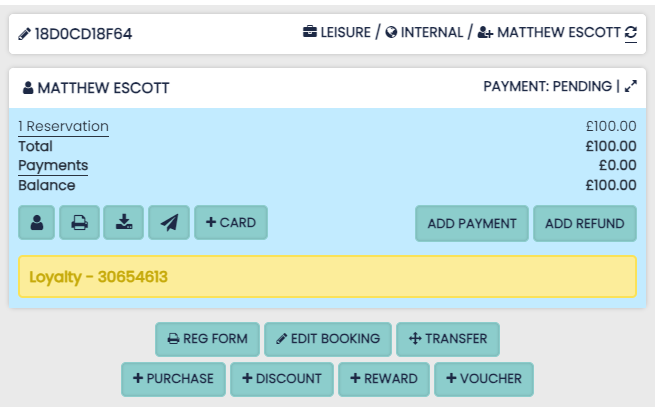Image resolution: width=655 pixels, height=407 pixels.
Task: Open the 1 Reservation link
Action: click(x=63, y=126)
